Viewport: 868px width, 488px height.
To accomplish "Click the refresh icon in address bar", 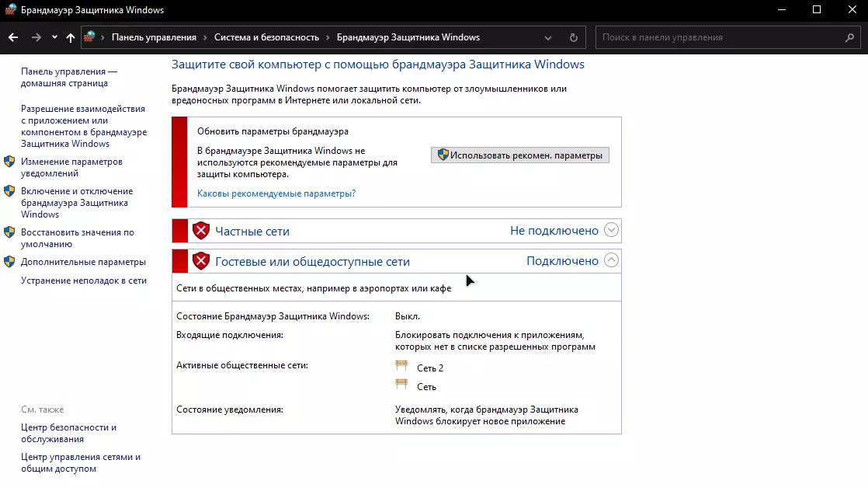I will point(574,37).
